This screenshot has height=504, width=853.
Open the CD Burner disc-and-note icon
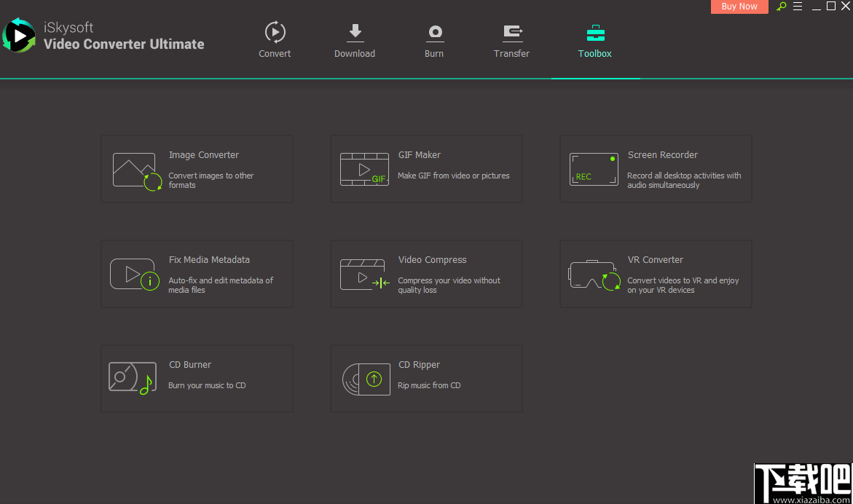pyautogui.click(x=133, y=378)
